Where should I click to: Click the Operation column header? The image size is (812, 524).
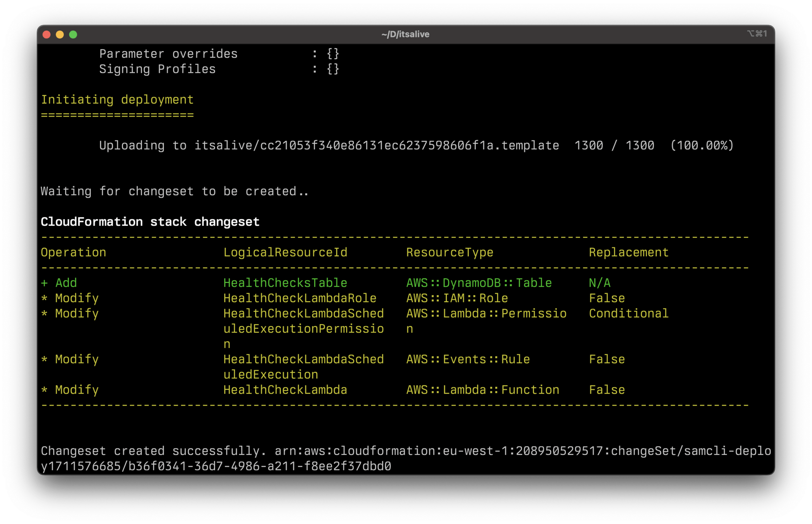point(73,252)
